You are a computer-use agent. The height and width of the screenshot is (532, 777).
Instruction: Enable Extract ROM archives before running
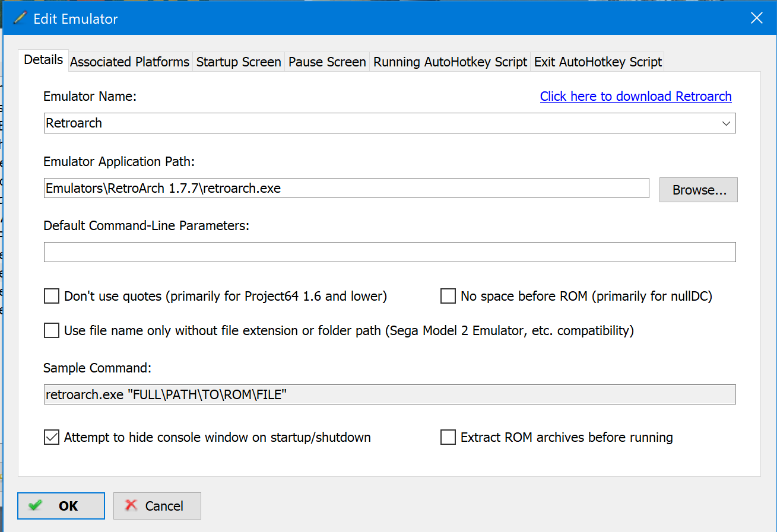coord(448,438)
